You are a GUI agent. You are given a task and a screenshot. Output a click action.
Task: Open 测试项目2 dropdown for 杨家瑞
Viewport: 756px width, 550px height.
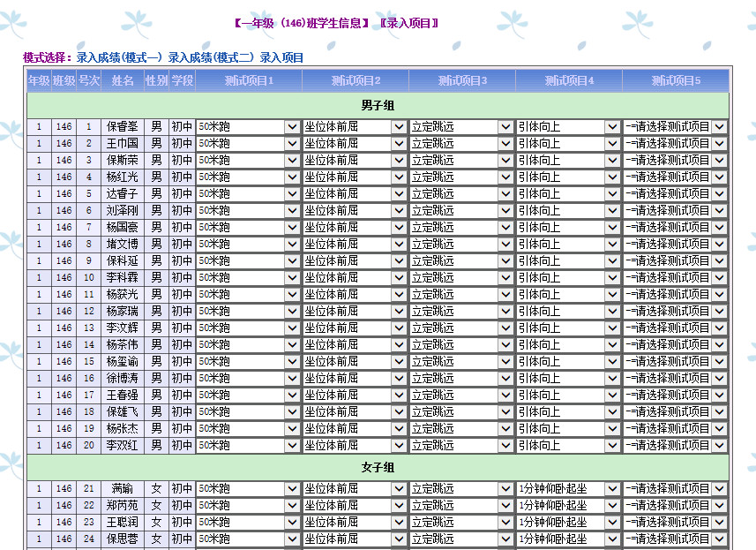coord(355,311)
